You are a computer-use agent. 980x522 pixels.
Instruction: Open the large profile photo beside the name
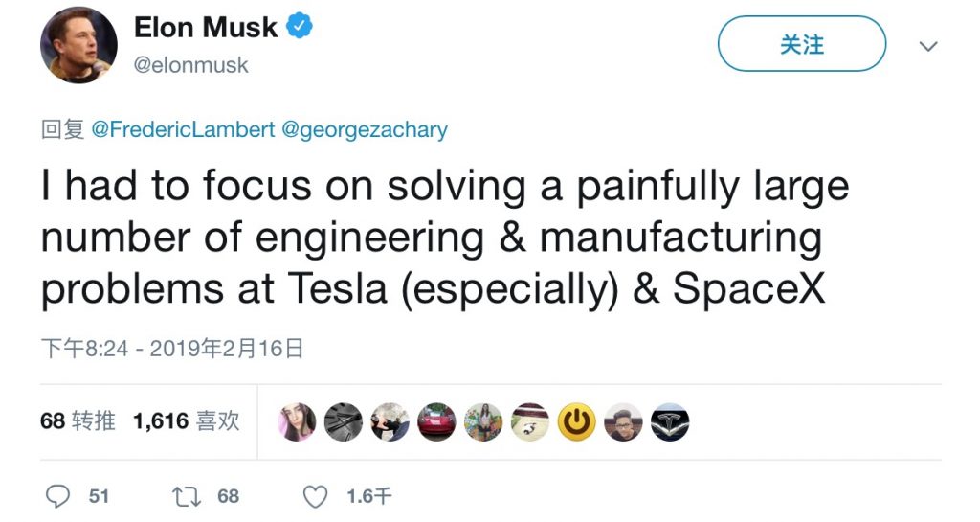click(x=78, y=45)
